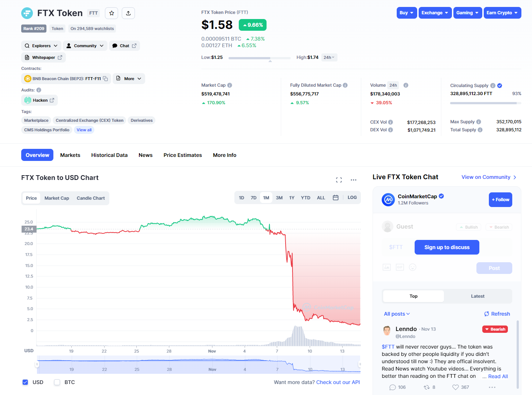Click the Market Cap info icon
Viewport: 532px width, 395px height.
pyautogui.click(x=230, y=85)
